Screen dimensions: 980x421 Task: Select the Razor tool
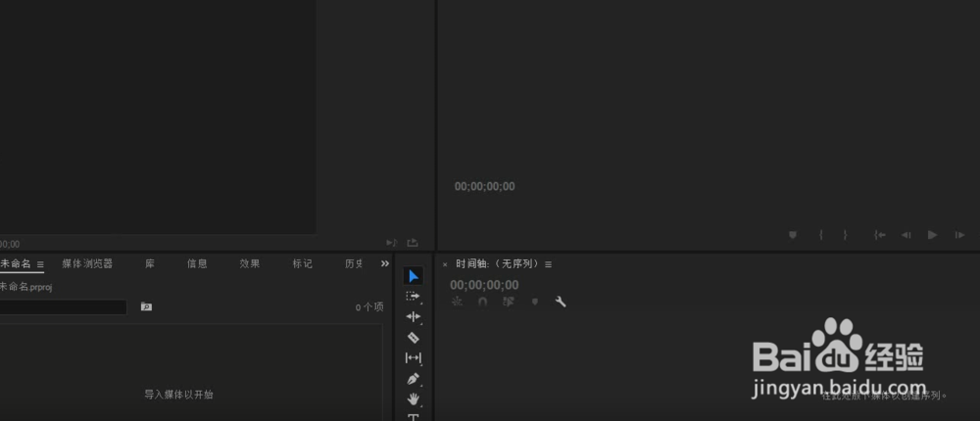(414, 338)
